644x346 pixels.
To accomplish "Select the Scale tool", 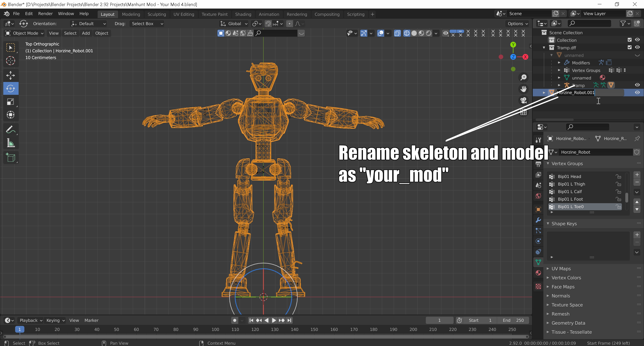I will coord(11,102).
